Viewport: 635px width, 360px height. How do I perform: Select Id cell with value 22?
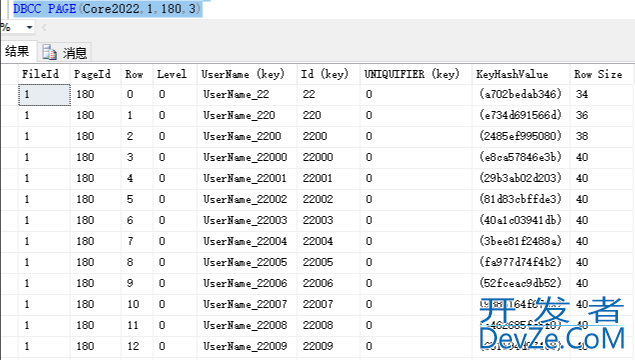[x=328, y=95]
